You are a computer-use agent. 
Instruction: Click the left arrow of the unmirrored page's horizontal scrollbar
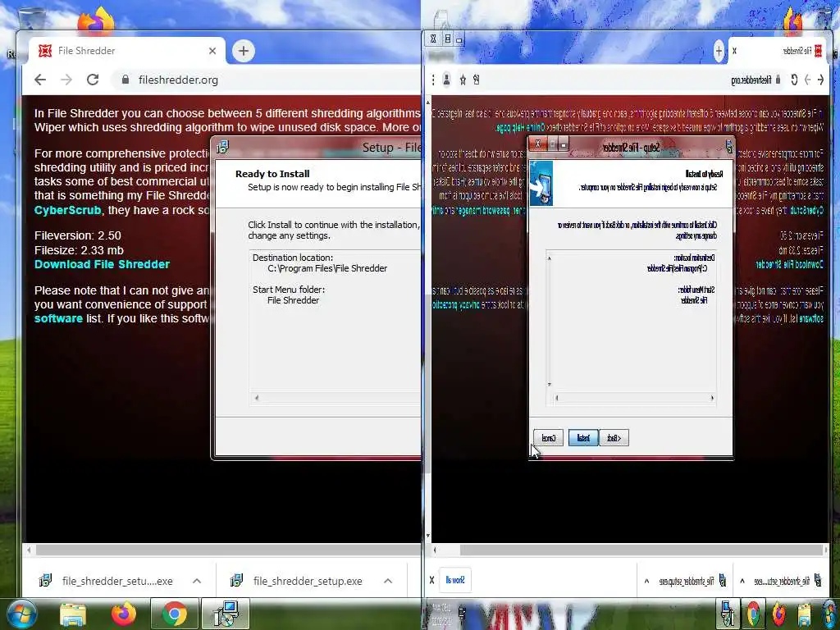click(x=29, y=550)
